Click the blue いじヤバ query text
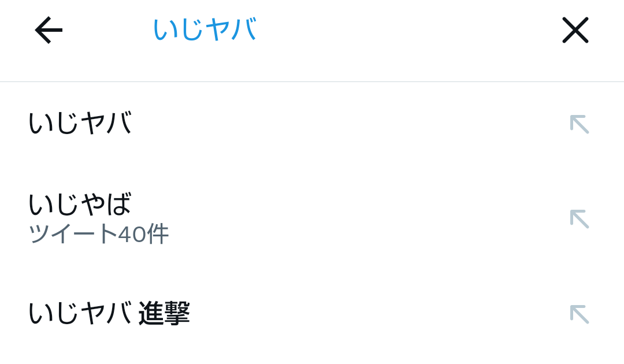This screenshot has width=624, height=364. [x=205, y=30]
